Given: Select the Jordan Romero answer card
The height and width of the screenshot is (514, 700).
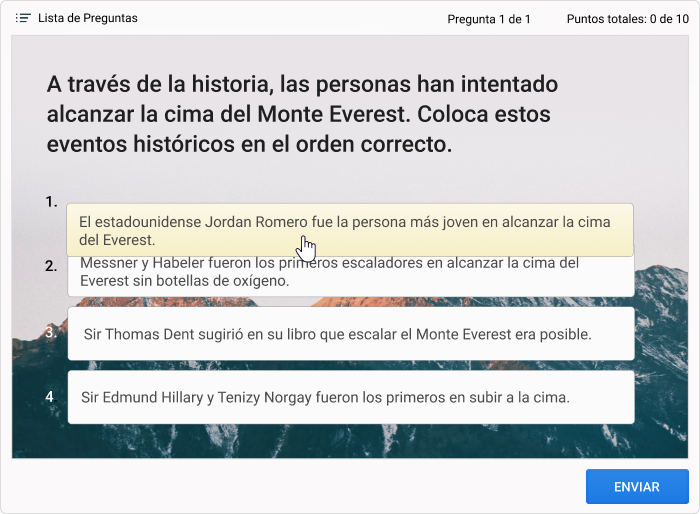Looking at the screenshot, I should [x=350, y=230].
